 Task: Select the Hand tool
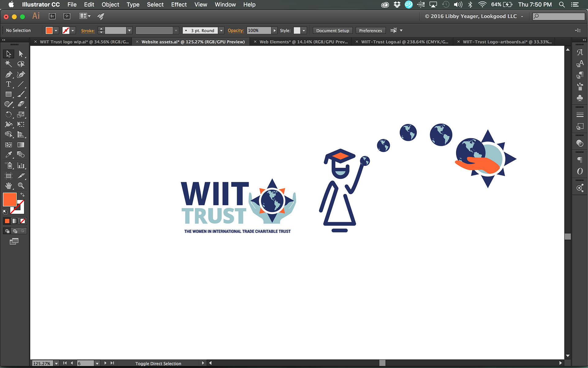pyautogui.click(x=8, y=186)
